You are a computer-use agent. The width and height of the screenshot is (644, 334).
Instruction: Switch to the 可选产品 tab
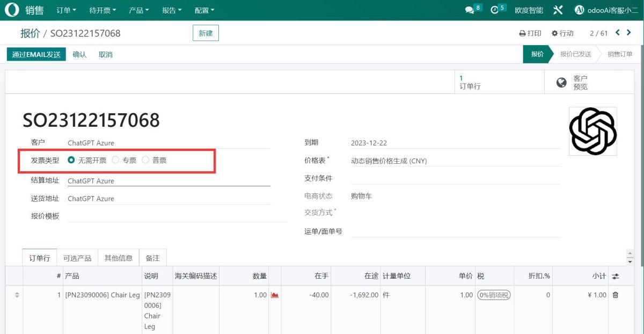pyautogui.click(x=77, y=258)
